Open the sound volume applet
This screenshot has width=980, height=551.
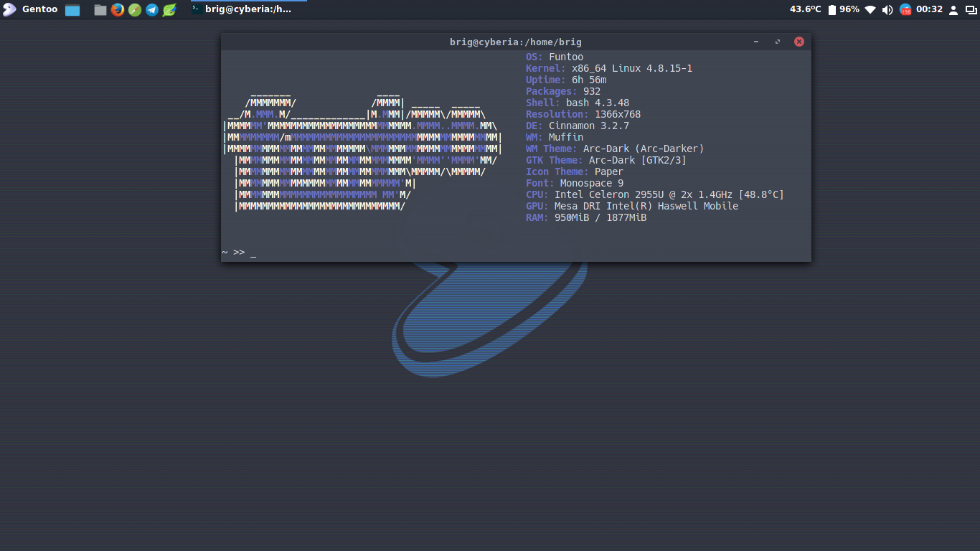click(x=887, y=10)
